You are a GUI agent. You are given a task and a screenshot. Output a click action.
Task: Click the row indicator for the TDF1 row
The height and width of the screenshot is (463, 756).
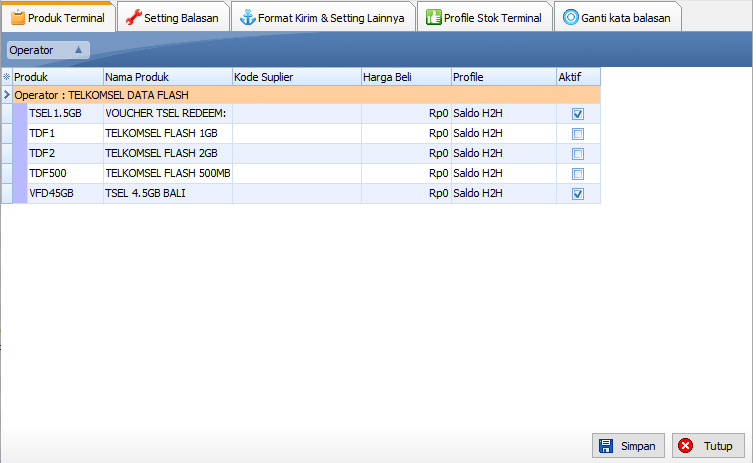point(7,133)
